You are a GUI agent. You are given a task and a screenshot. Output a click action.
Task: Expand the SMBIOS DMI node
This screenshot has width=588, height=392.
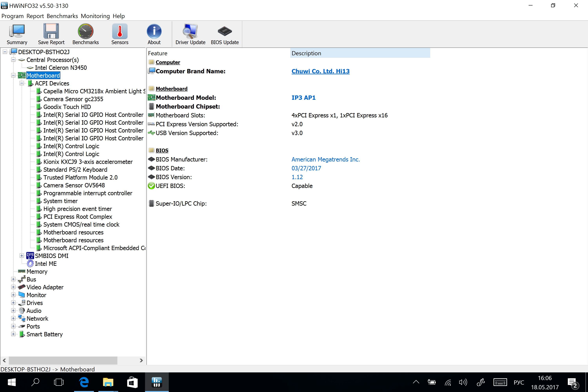(x=22, y=256)
